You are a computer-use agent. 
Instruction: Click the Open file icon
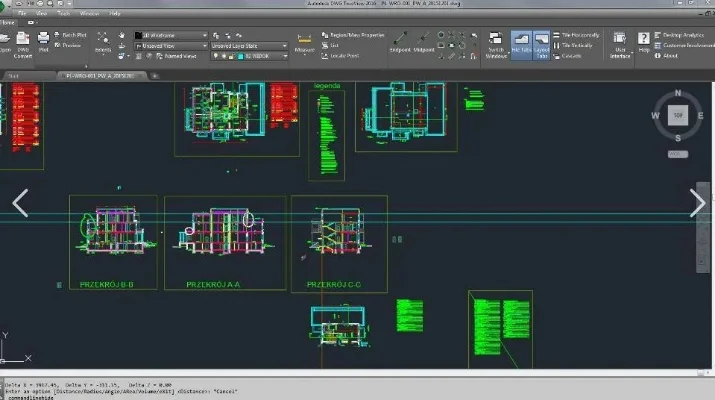point(3,41)
